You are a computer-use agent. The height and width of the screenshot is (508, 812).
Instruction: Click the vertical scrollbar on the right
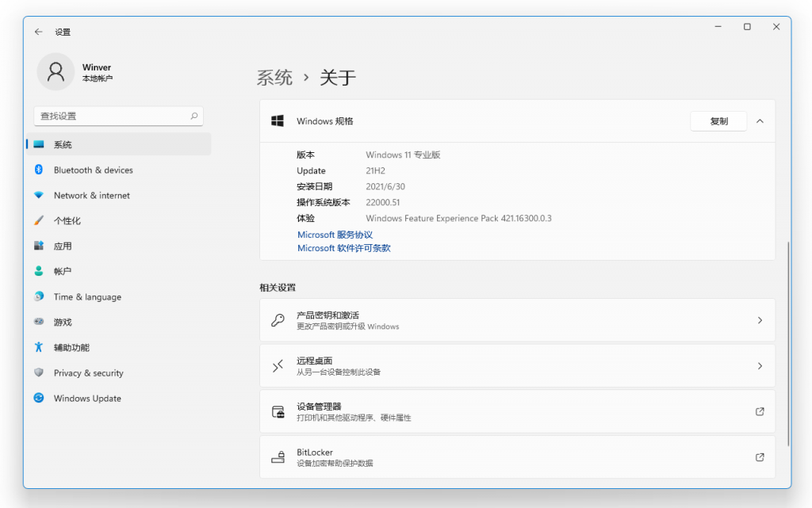(788, 343)
